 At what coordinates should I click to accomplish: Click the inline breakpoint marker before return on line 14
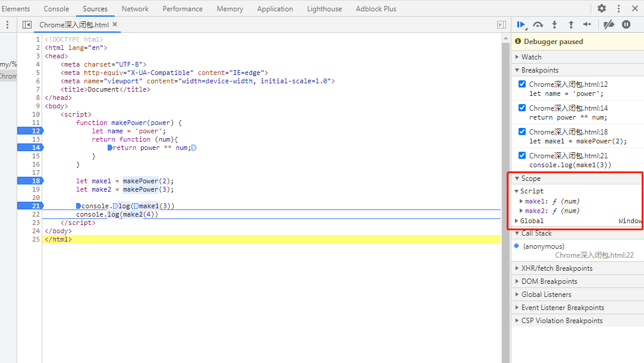[x=109, y=148]
